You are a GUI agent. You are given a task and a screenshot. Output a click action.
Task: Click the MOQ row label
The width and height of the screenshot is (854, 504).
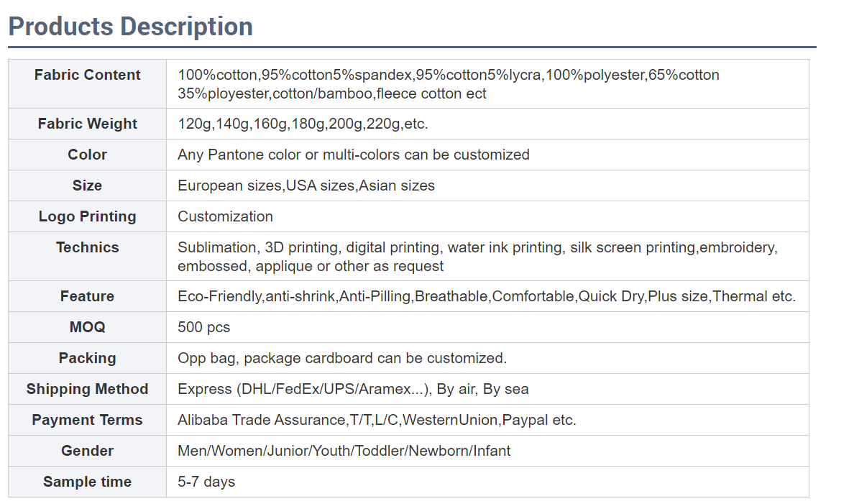(87, 327)
